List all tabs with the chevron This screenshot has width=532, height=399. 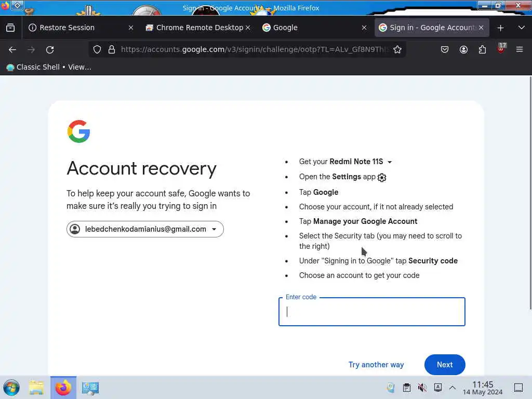(x=522, y=28)
